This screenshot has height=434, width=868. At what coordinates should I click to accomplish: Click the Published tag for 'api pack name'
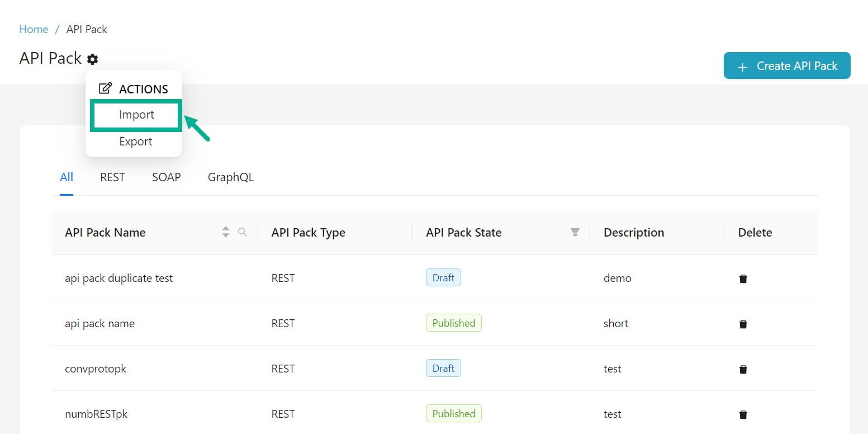click(x=453, y=323)
